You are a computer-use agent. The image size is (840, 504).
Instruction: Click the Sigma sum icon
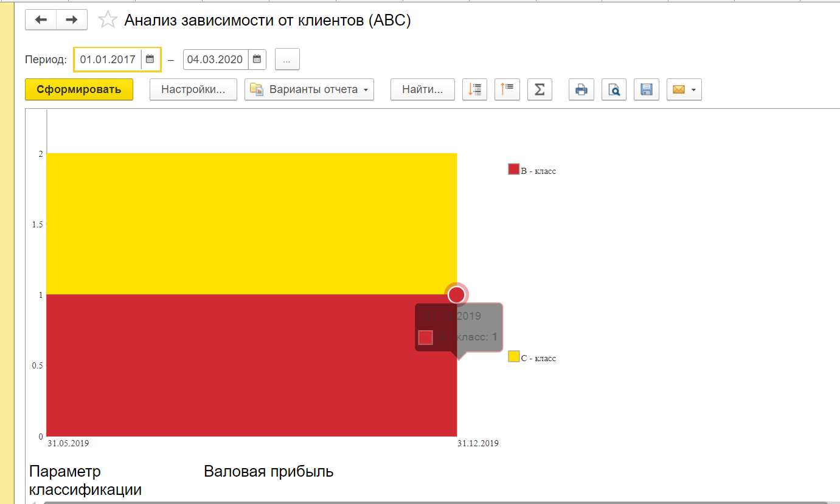(539, 89)
